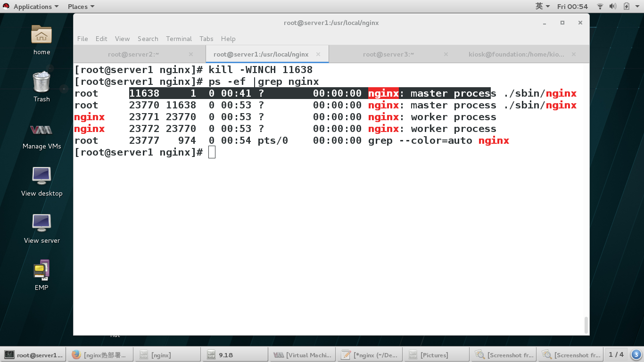The image size is (644, 362).
Task: Close the kiosk@foundation tab
Action: (x=574, y=54)
